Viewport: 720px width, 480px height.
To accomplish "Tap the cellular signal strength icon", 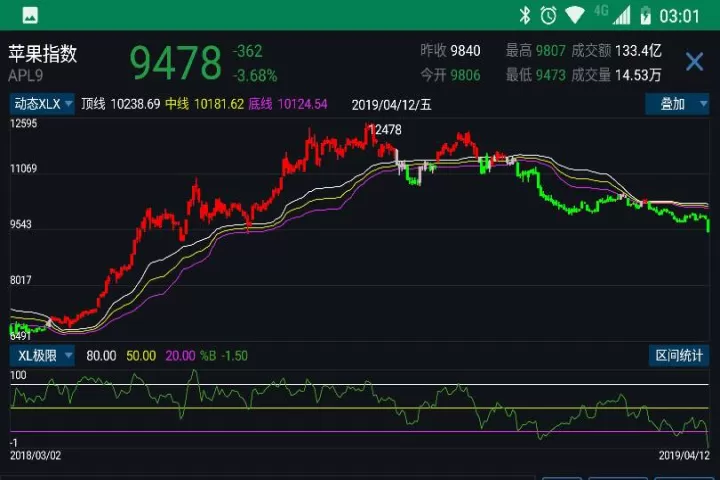I will pyautogui.click(x=621, y=16).
